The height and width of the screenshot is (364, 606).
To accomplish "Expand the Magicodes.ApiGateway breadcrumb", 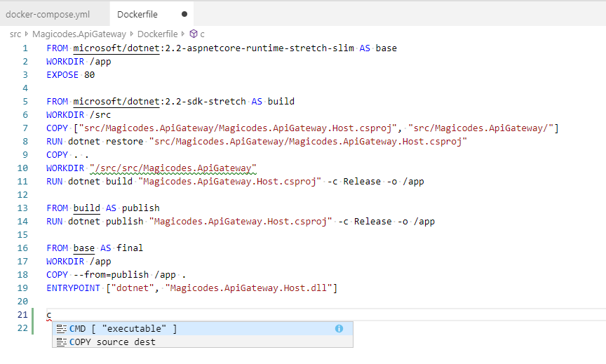I will pos(79,34).
